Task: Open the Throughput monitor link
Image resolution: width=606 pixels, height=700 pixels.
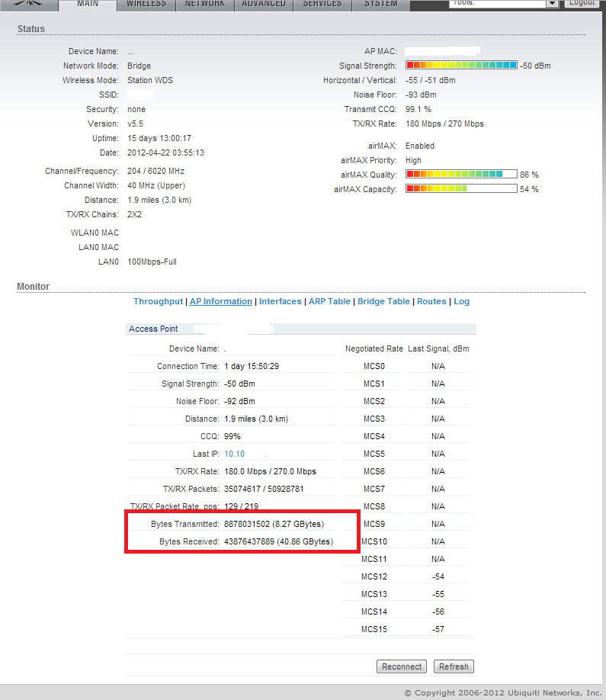Action: pos(158,301)
